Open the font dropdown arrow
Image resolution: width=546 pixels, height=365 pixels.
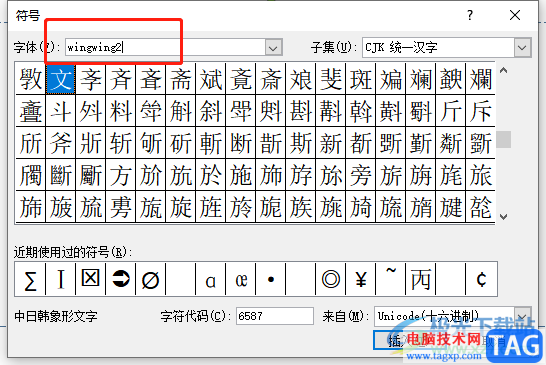pyautogui.click(x=273, y=47)
